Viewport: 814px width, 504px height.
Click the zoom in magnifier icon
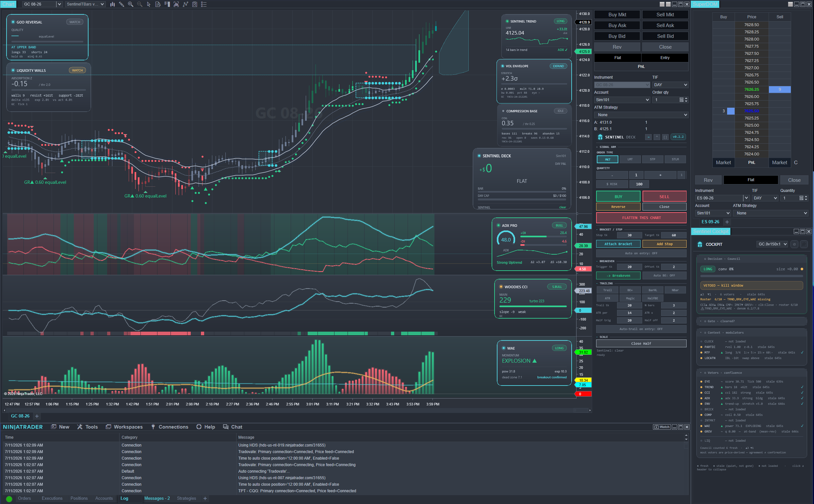pos(130,4)
